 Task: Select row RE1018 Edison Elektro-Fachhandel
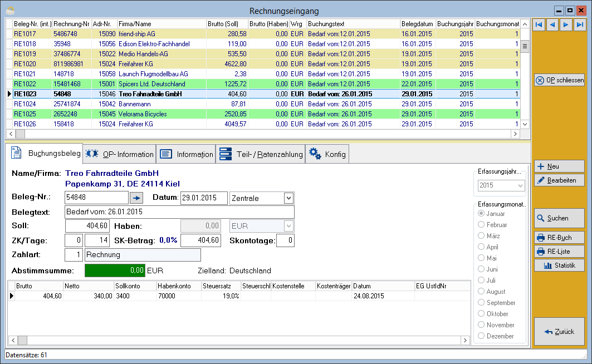pyautogui.click(x=263, y=44)
